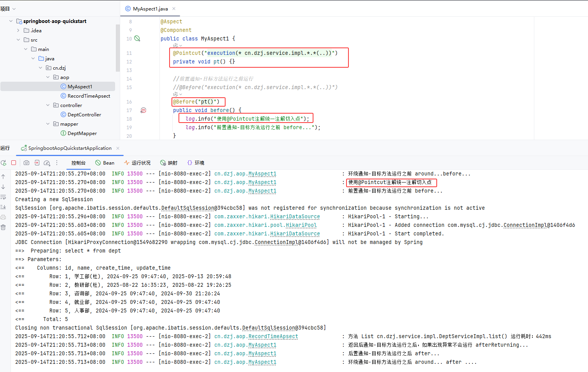Select DeptMapper interface in project tree
The width and height of the screenshot is (588, 372).
[82, 133]
